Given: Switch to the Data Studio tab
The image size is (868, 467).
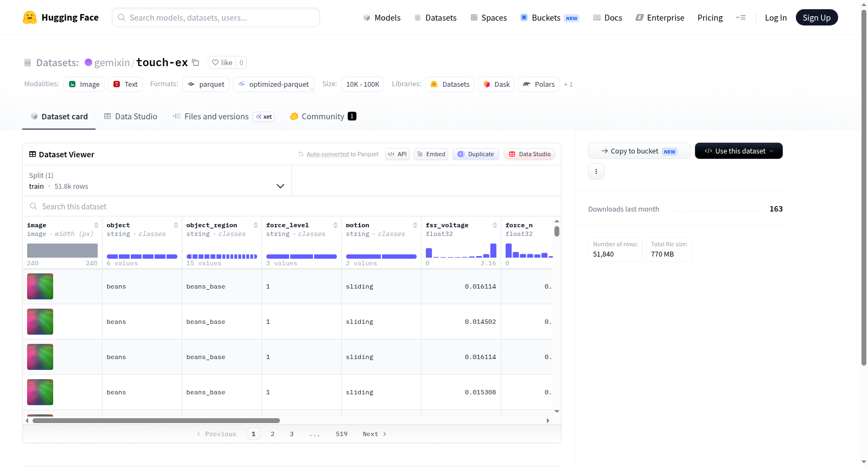Looking at the screenshot, I should point(131,116).
